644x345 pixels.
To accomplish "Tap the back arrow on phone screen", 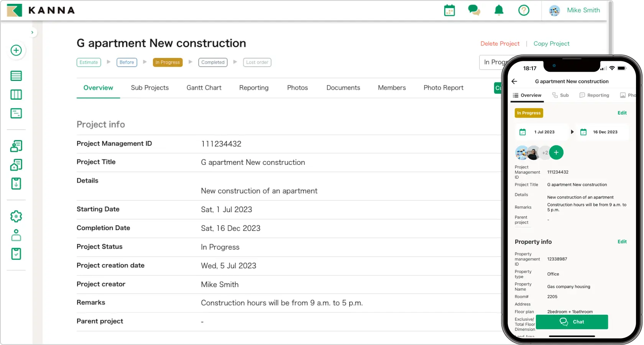I will point(514,81).
